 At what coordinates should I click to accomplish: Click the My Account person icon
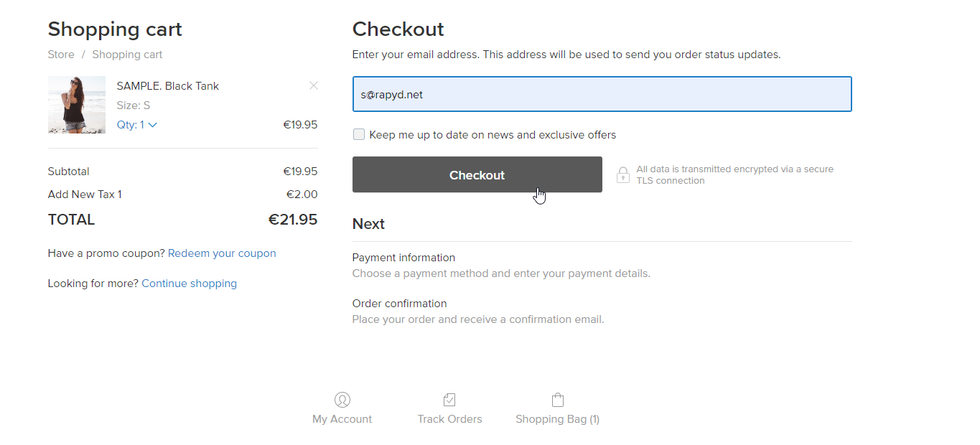[342, 400]
